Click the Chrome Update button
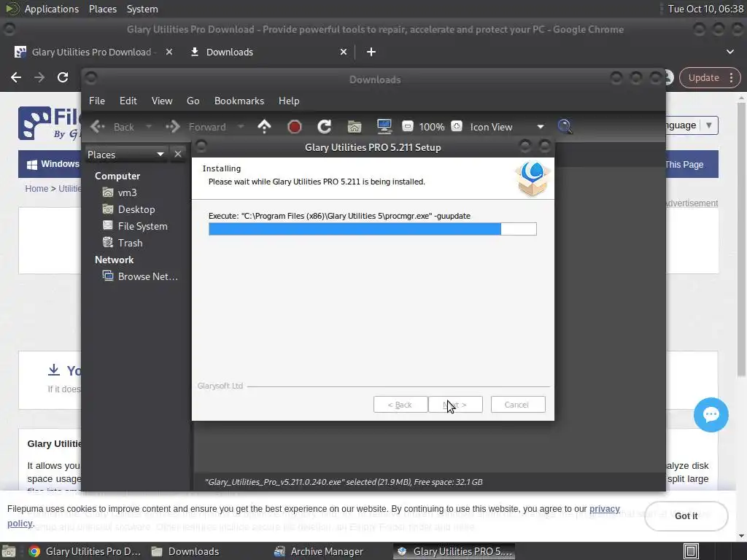747x560 pixels. pyautogui.click(x=704, y=77)
